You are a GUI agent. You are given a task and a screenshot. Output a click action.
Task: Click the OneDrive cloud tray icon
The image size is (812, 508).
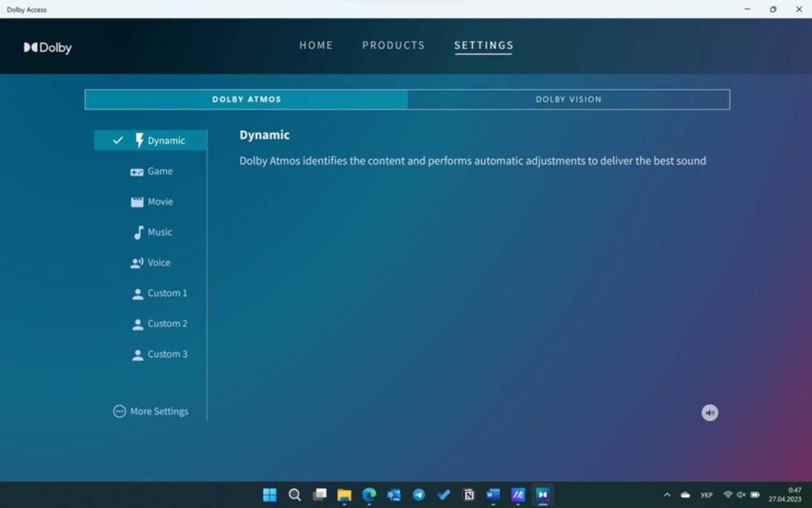coord(686,494)
